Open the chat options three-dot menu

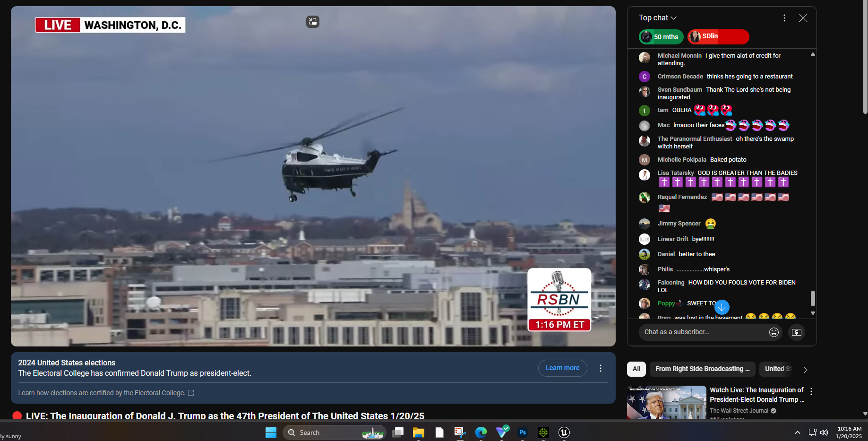(x=784, y=18)
